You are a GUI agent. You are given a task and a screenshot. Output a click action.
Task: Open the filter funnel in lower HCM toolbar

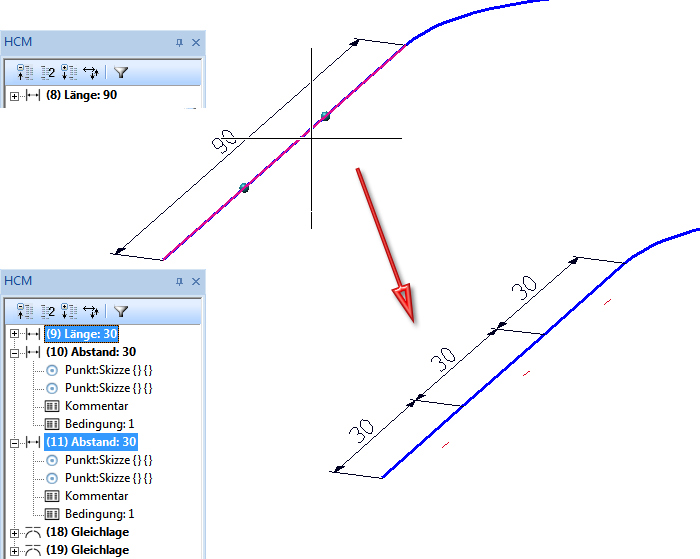(121, 311)
